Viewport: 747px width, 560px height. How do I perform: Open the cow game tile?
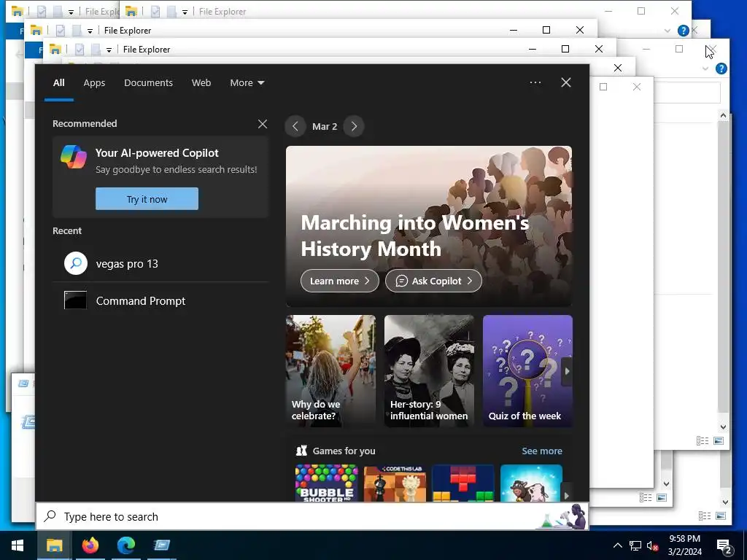[x=531, y=483]
